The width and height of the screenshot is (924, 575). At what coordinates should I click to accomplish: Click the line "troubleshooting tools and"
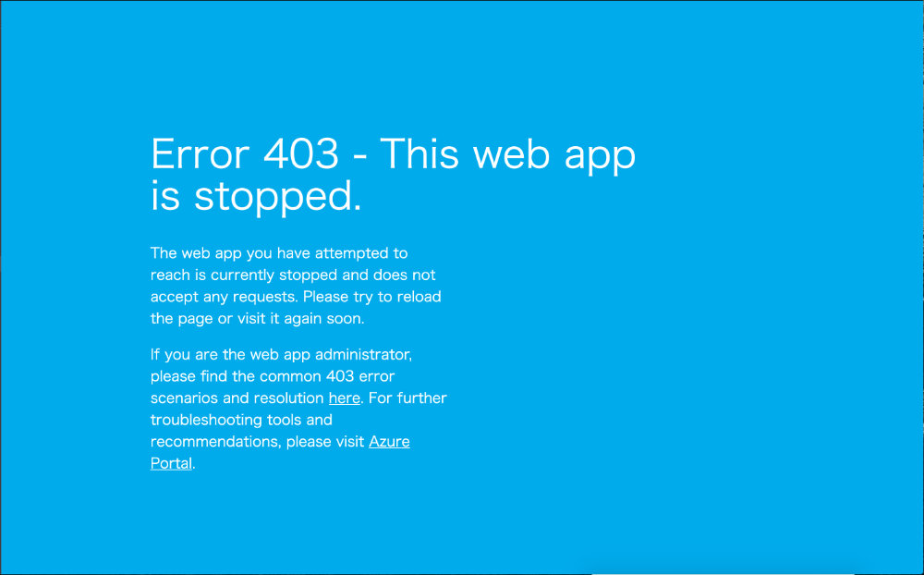click(241, 420)
